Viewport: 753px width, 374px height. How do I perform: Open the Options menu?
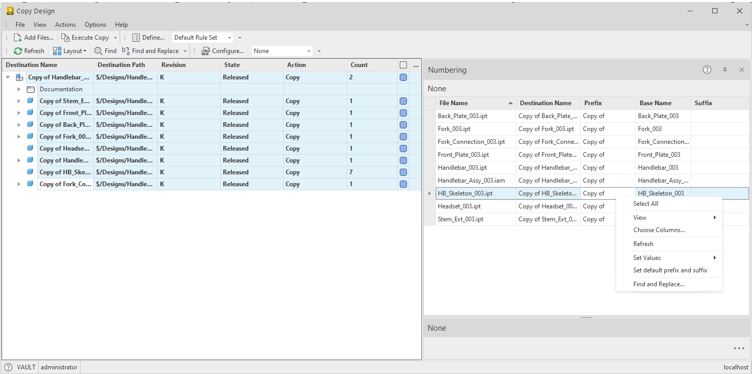click(x=95, y=24)
